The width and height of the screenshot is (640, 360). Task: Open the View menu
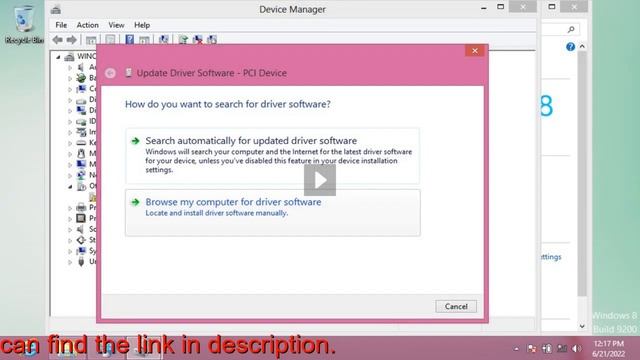[x=116, y=25]
